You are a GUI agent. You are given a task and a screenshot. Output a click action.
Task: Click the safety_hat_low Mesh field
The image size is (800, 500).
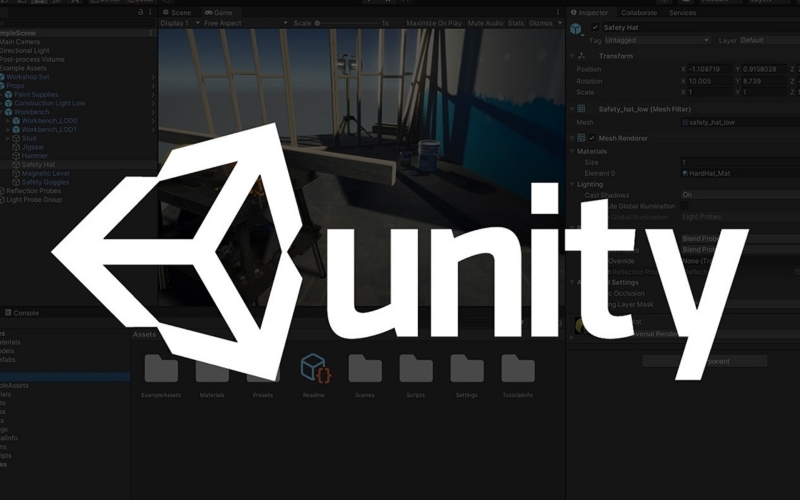click(741, 122)
